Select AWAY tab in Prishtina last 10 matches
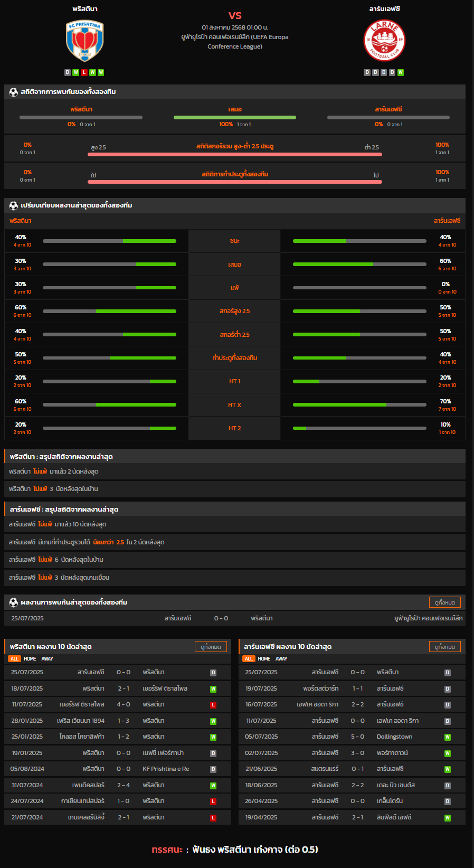 tap(48, 659)
